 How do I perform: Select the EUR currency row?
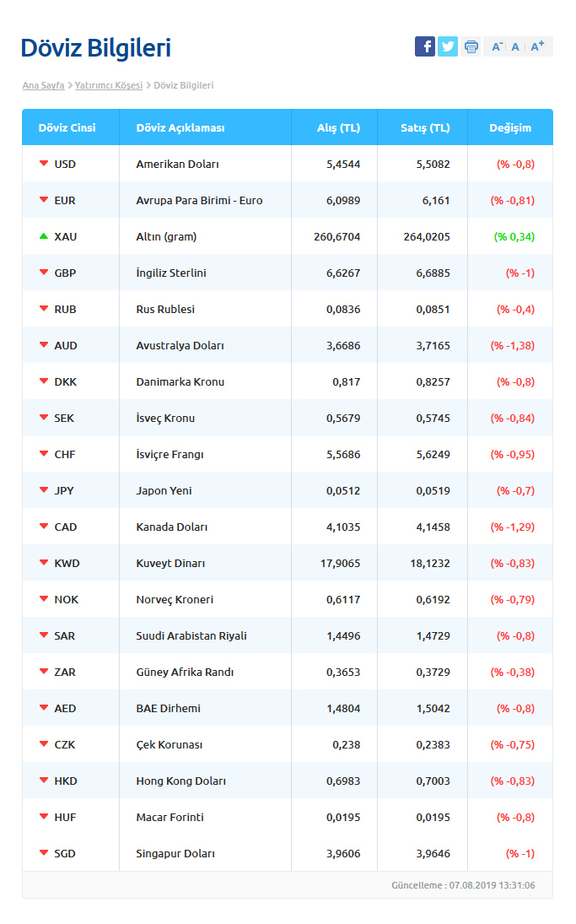pos(288,200)
